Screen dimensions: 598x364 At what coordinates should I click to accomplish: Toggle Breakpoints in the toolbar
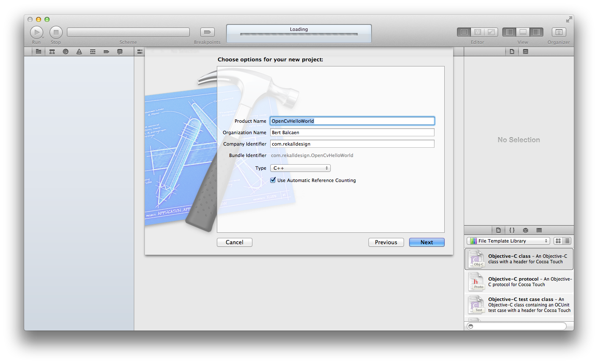tap(207, 32)
